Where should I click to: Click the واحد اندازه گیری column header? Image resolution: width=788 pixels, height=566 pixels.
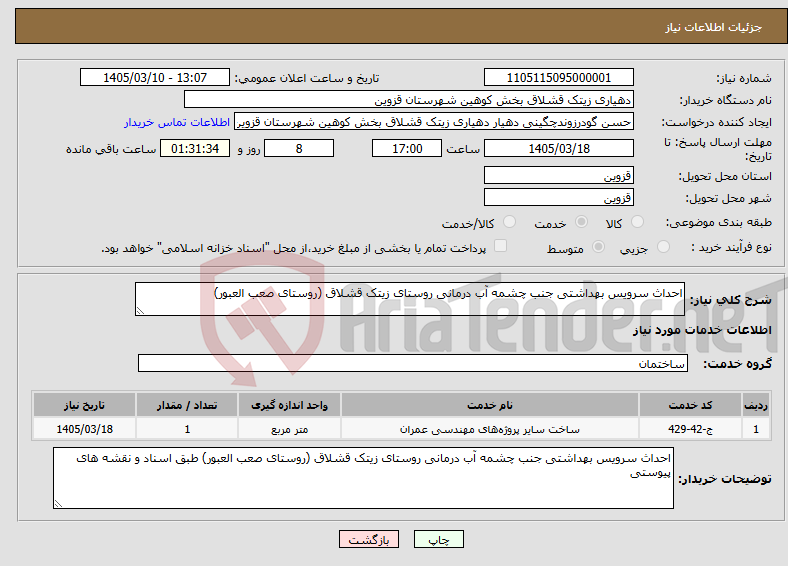pyautogui.click(x=289, y=405)
